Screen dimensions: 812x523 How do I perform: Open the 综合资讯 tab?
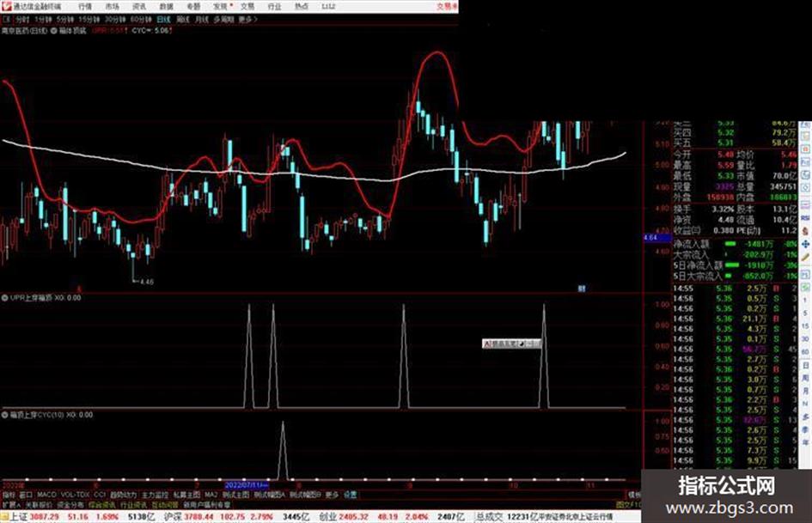pos(101,504)
